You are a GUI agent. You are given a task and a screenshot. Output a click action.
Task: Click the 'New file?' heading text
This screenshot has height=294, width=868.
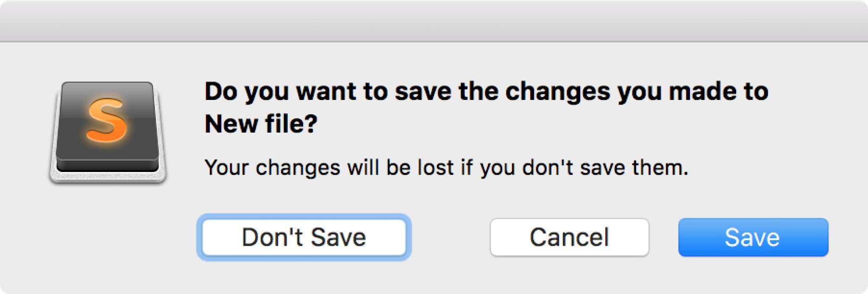click(x=261, y=124)
